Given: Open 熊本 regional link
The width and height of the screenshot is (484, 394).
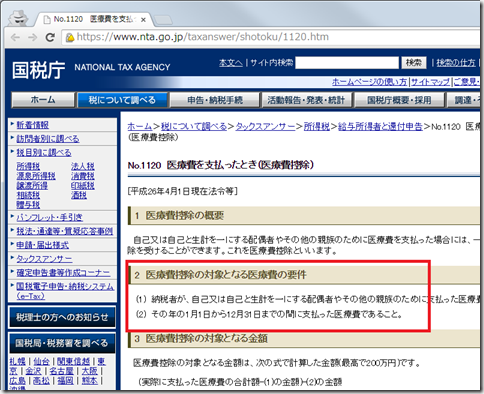Looking at the screenshot, I should tap(90, 380).
